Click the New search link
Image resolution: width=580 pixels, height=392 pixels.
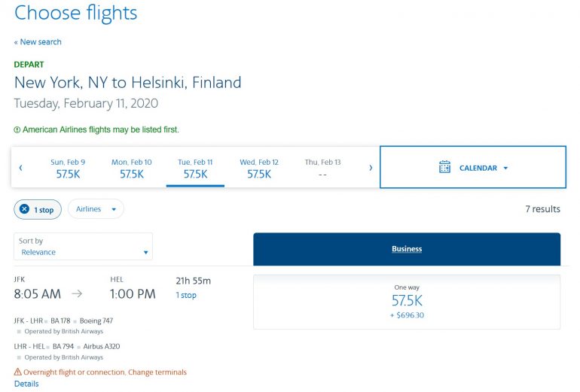pyautogui.click(x=38, y=42)
